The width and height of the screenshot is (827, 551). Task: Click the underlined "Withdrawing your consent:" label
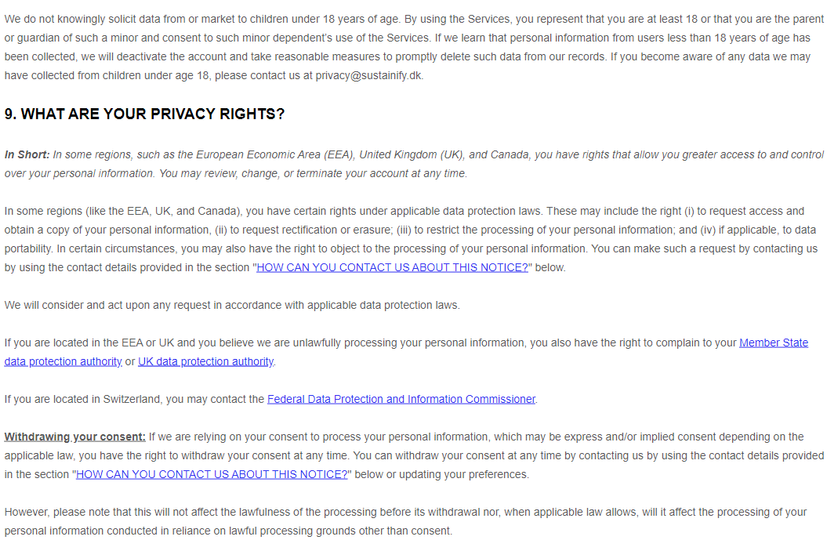75,437
